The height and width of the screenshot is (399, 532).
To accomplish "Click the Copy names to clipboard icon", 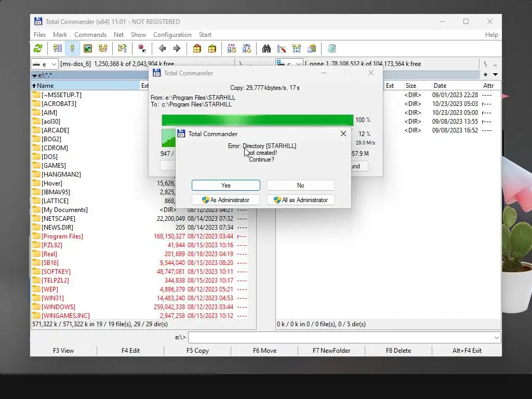I will tap(312, 48).
